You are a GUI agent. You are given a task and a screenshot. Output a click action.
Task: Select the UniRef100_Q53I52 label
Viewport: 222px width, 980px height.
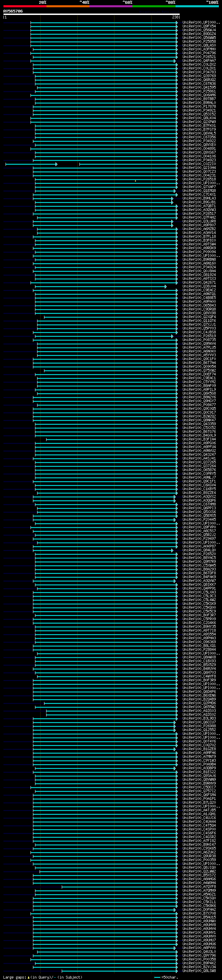pyautogui.click(x=199, y=114)
